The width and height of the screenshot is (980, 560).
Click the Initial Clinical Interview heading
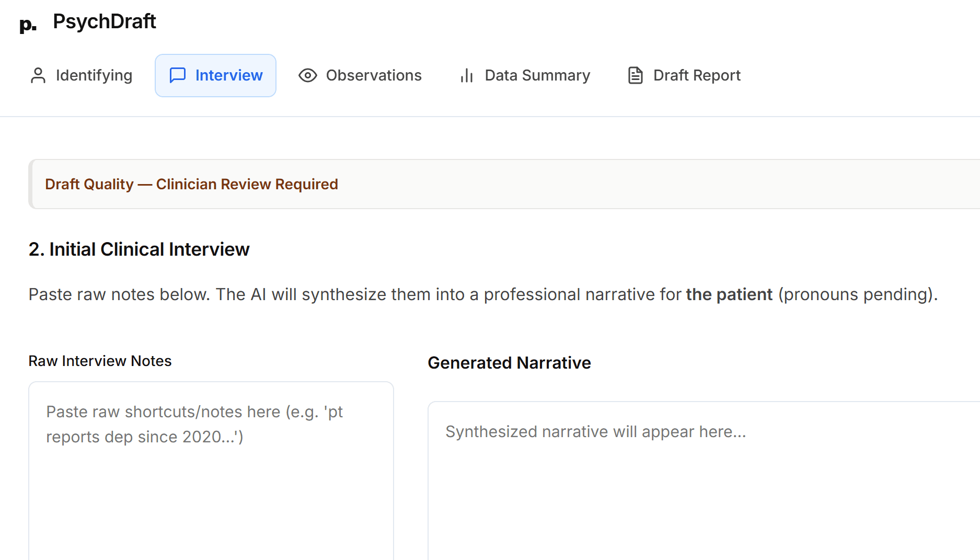(x=139, y=249)
